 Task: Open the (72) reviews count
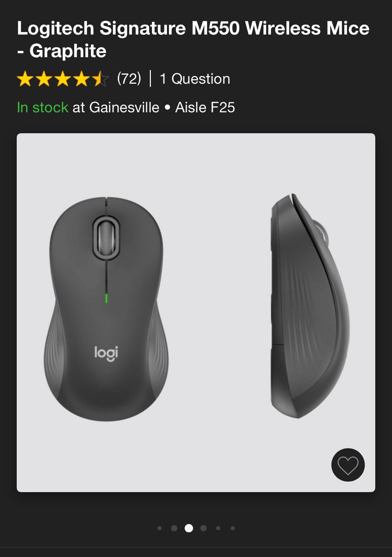point(129,78)
